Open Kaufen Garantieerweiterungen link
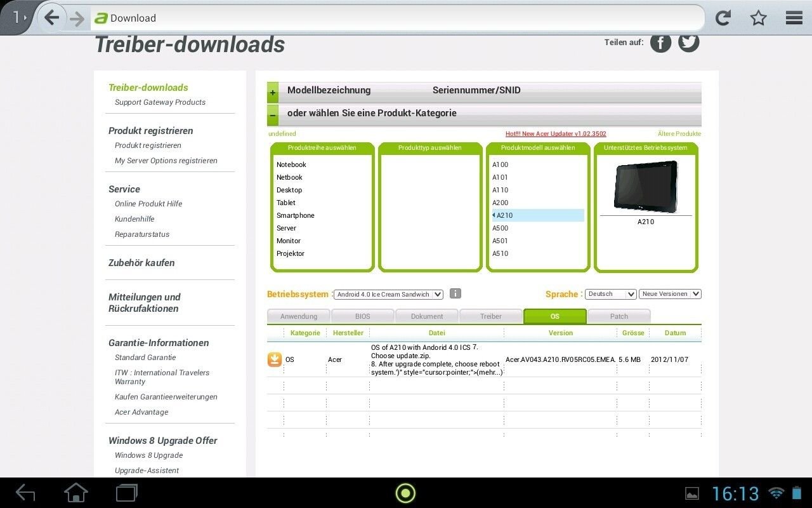812x508 pixels. tap(166, 397)
